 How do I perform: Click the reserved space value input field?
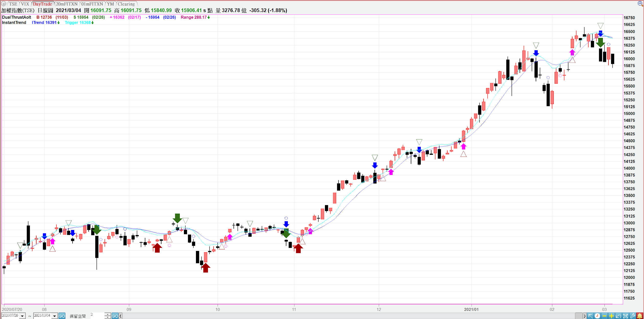point(97,316)
